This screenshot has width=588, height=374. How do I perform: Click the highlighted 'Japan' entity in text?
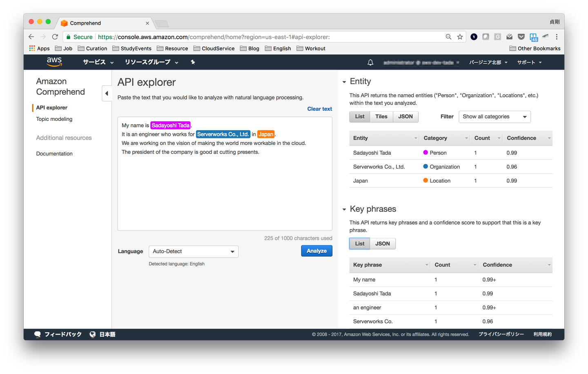tap(266, 134)
